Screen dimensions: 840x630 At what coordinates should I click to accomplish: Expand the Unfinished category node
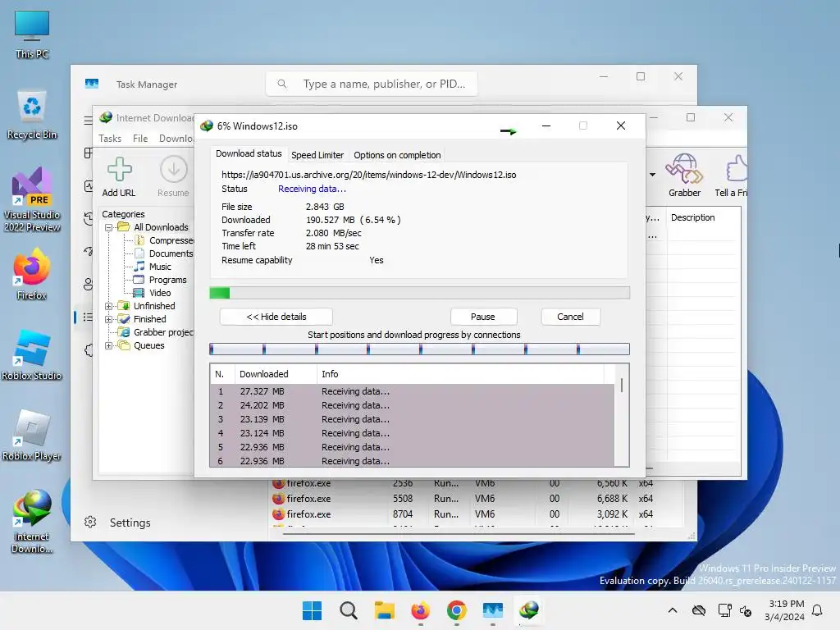click(109, 306)
